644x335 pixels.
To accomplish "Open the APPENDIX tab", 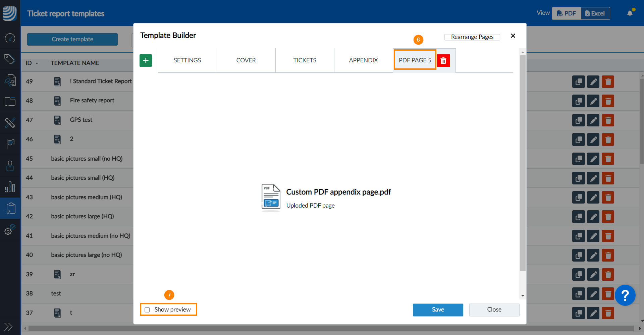I will click(363, 60).
